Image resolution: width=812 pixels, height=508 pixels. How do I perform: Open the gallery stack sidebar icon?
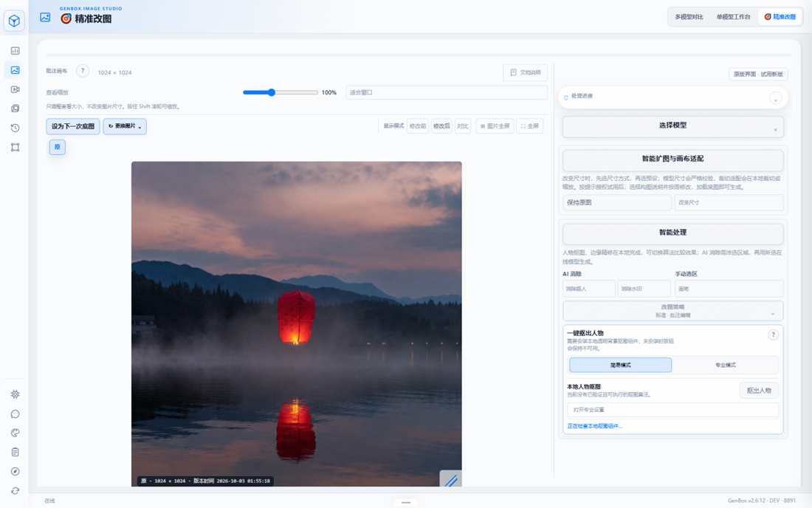15,109
